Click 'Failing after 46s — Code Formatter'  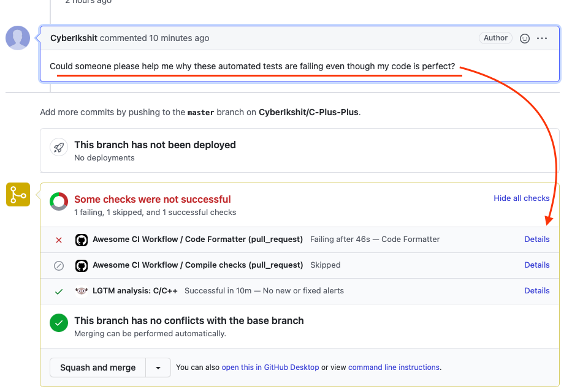pos(375,239)
